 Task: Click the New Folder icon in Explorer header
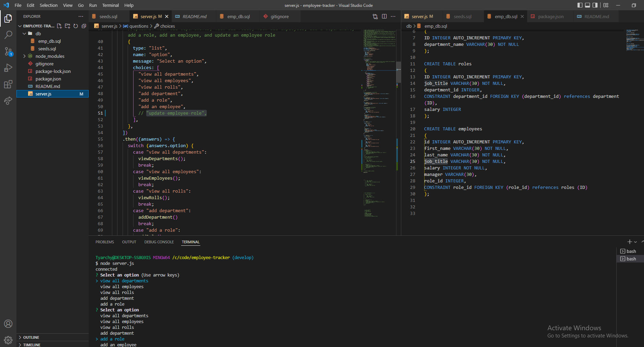(x=67, y=26)
